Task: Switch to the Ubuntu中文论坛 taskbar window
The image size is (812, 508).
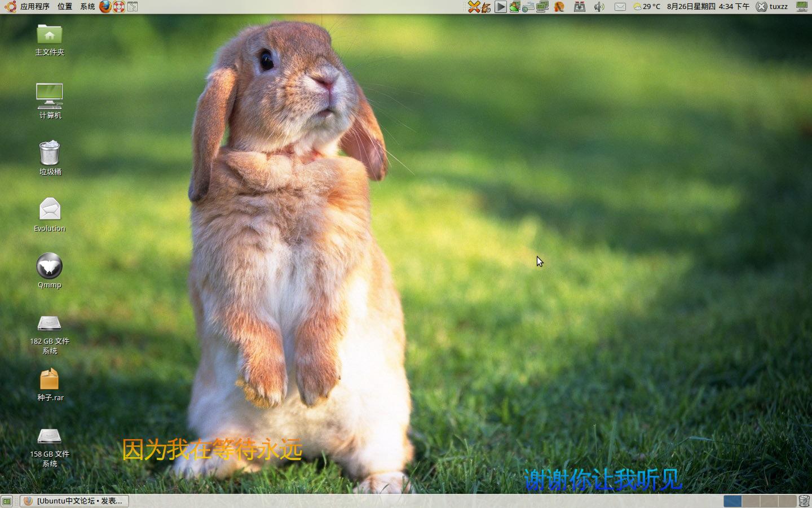Action: (x=74, y=501)
